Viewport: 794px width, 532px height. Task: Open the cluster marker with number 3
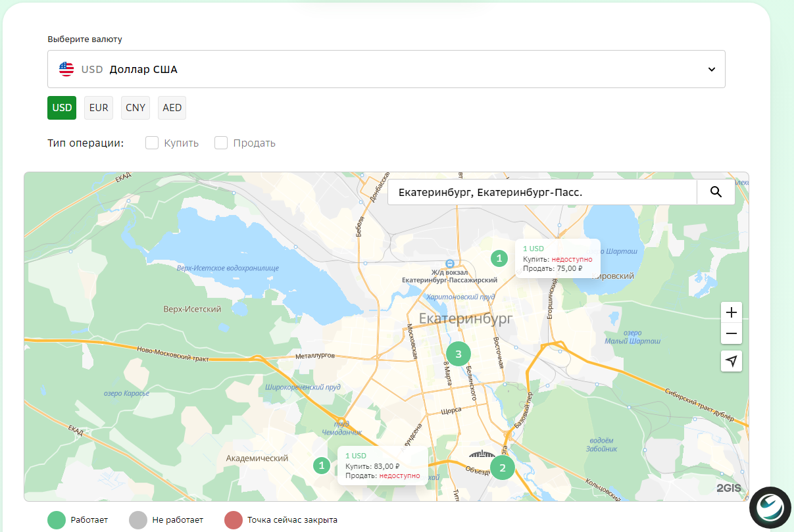[459, 354]
